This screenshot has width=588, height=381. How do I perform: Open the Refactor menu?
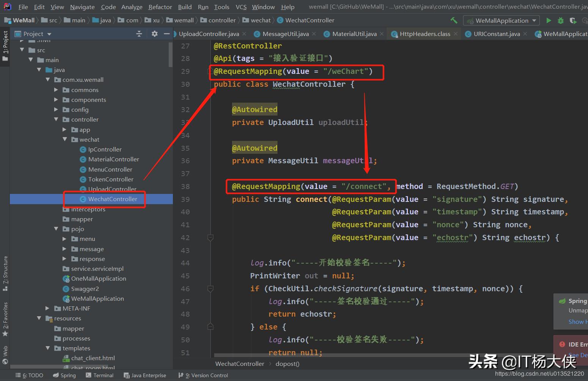pos(160,7)
